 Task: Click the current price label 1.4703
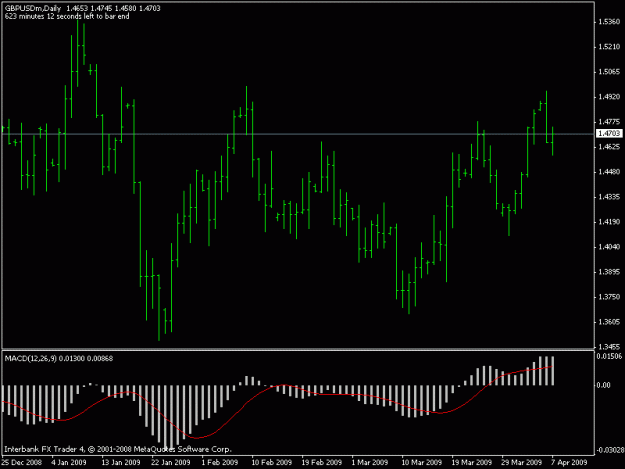pyautogui.click(x=609, y=133)
